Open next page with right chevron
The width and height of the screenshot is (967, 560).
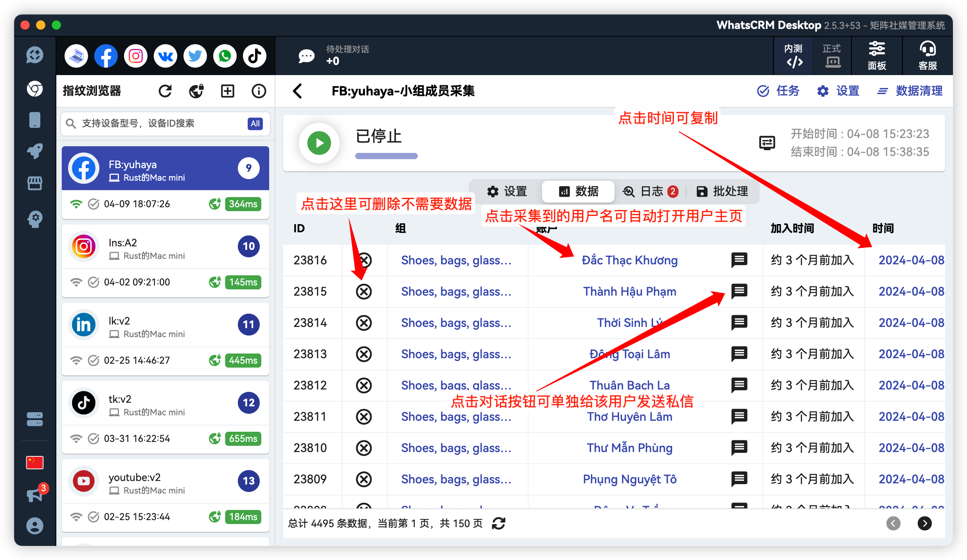tap(925, 523)
